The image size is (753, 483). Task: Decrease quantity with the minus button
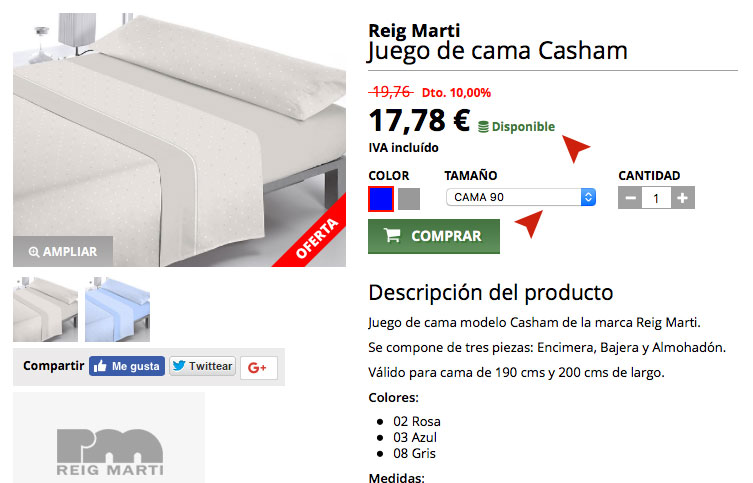pyautogui.click(x=631, y=198)
